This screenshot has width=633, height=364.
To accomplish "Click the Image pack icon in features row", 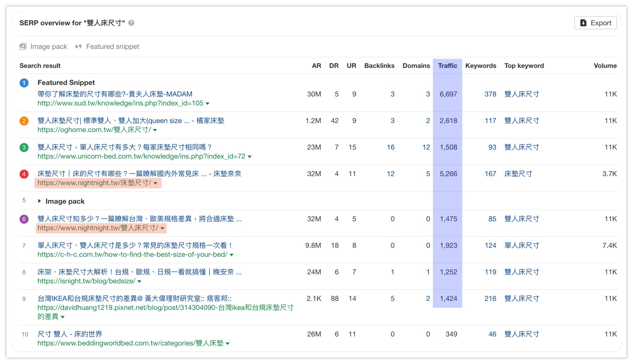I will [x=23, y=47].
